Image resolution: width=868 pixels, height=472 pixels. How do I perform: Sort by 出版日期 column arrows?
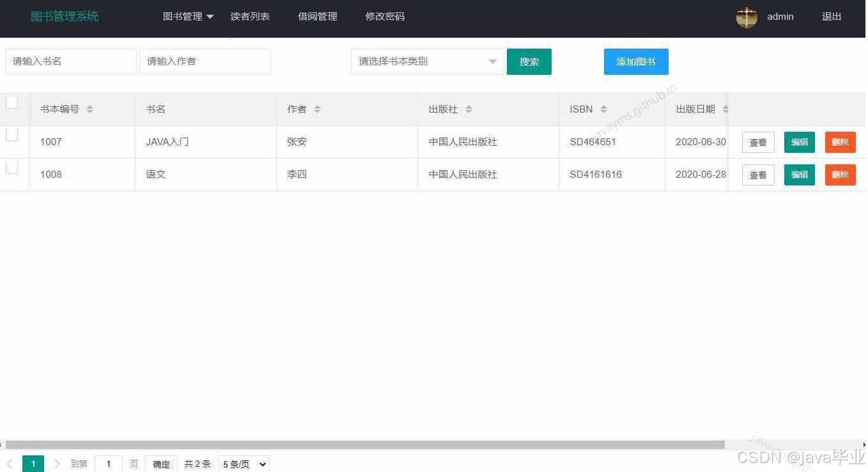(x=725, y=109)
